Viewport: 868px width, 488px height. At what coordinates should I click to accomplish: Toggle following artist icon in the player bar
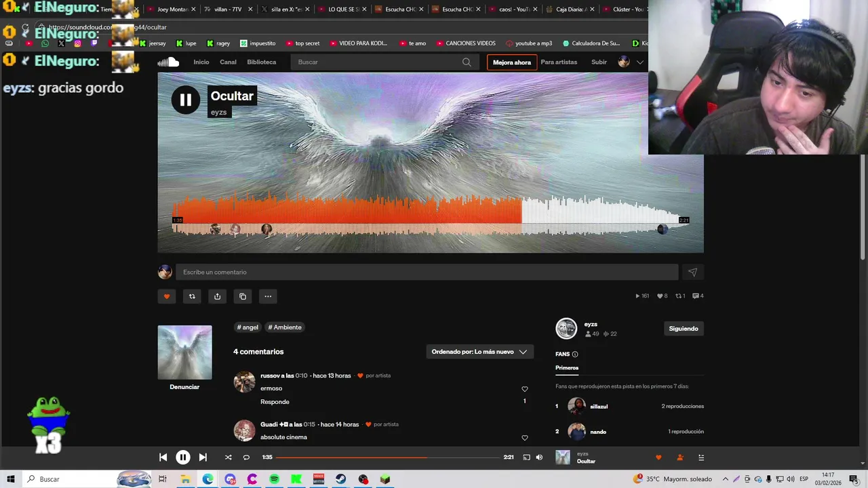point(680,457)
